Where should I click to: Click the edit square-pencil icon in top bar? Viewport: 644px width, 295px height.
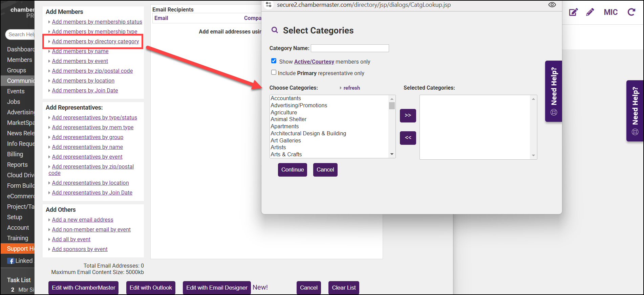[x=573, y=13]
